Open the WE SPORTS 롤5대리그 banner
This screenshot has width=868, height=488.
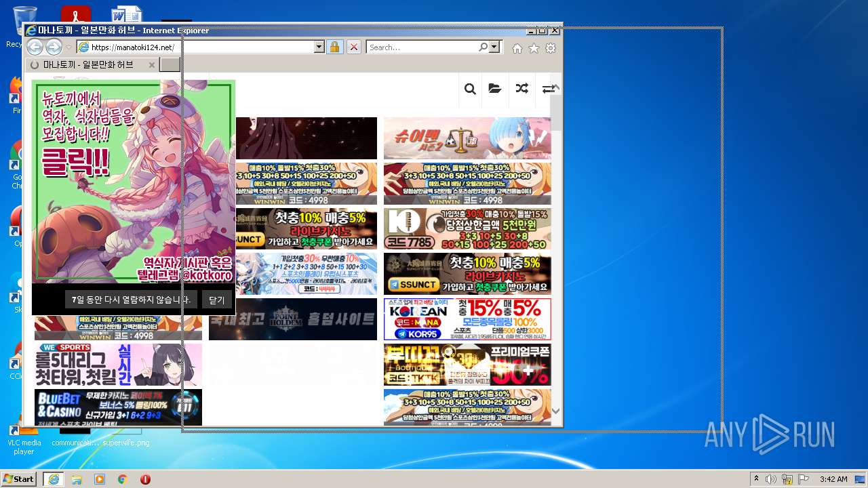point(118,365)
